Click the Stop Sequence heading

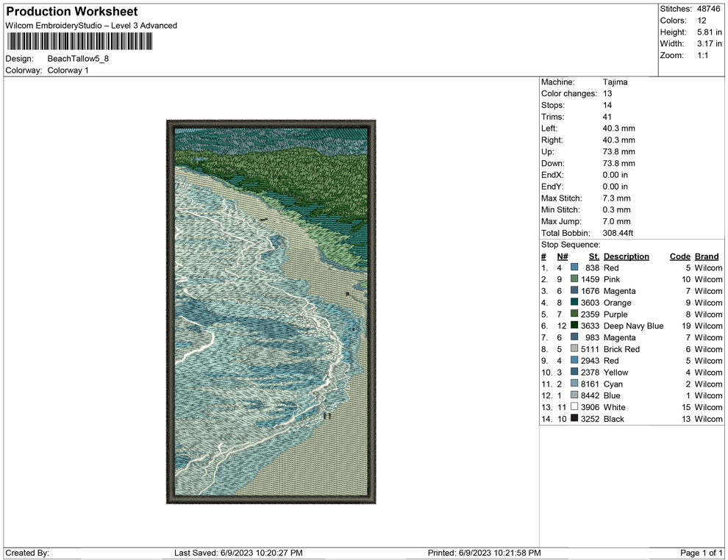point(571,245)
